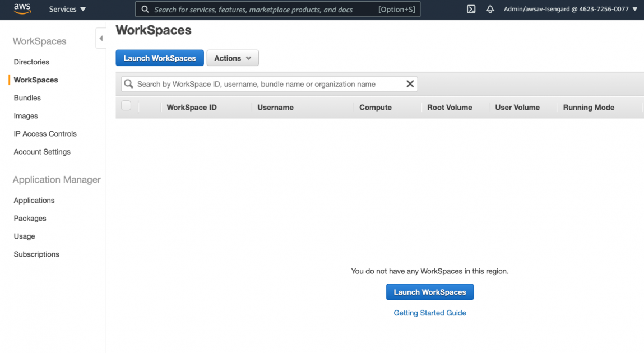Sort by Root Volume column header
Screen dimensions: 644x353
point(450,108)
